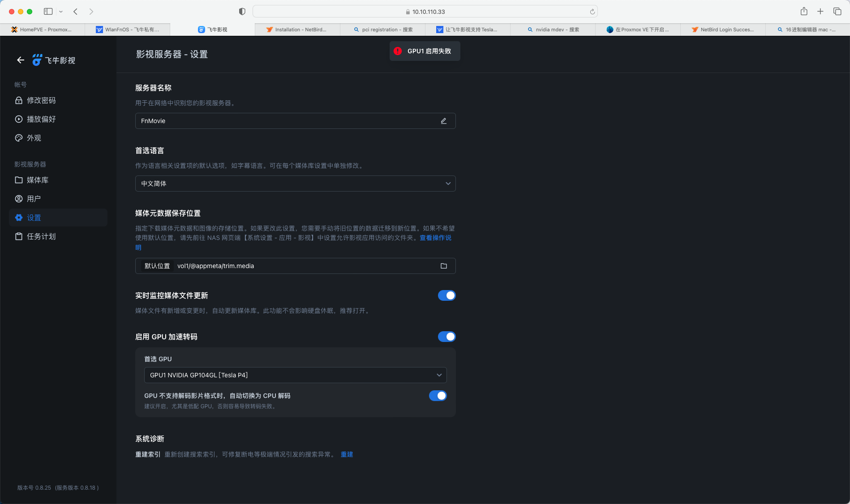The image size is (850, 504).
Task: Open a new tab with plus icon
Action: click(x=820, y=12)
